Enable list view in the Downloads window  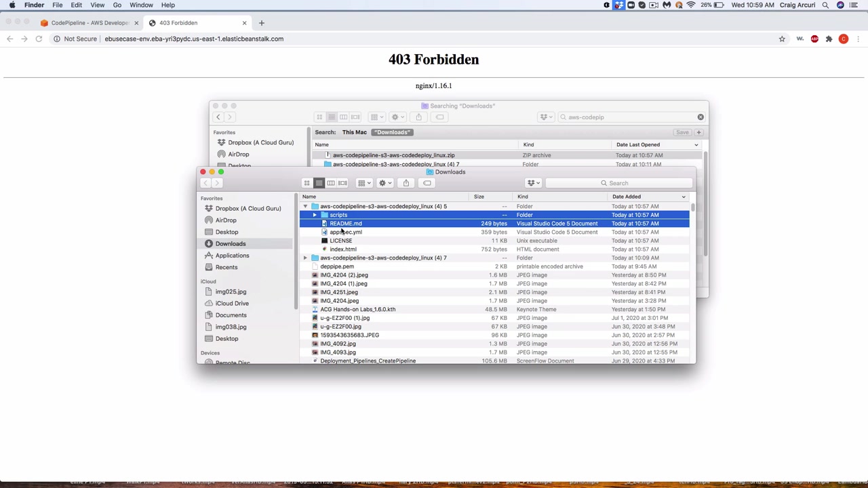click(319, 183)
